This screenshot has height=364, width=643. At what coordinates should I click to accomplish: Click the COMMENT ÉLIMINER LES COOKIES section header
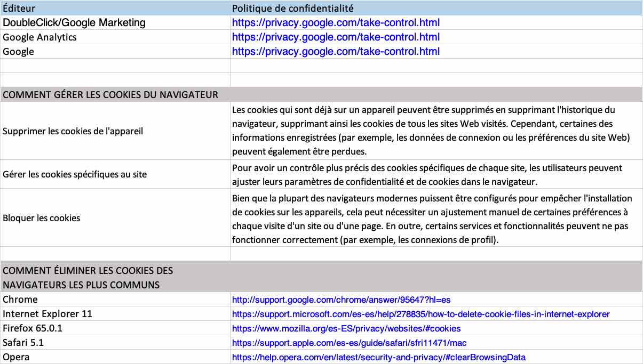tap(88, 277)
